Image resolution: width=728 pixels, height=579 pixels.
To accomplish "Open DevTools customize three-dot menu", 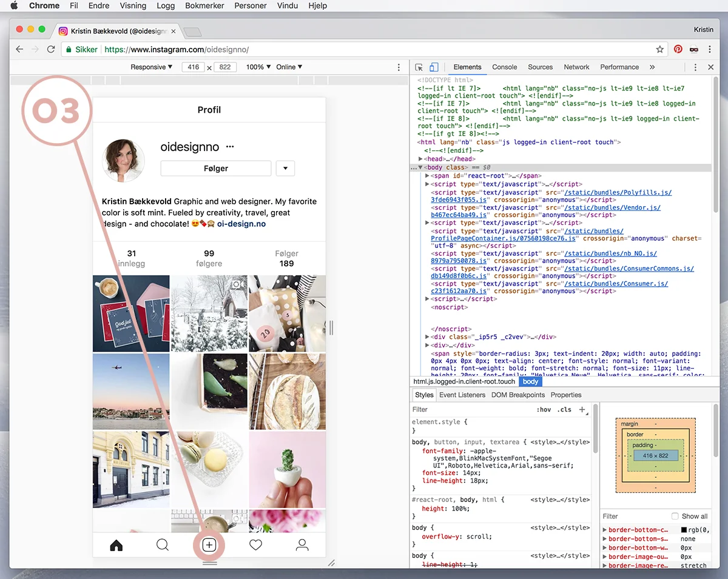I will coord(696,67).
